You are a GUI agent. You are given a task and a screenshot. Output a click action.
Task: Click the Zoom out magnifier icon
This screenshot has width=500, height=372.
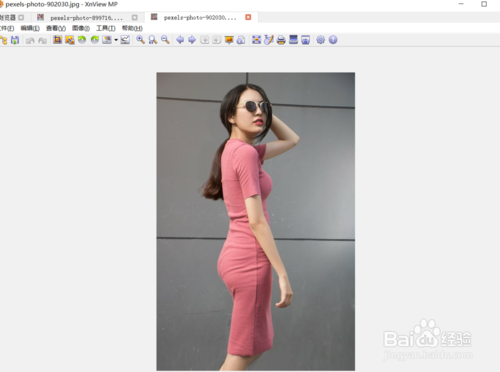tap(165, 40)
